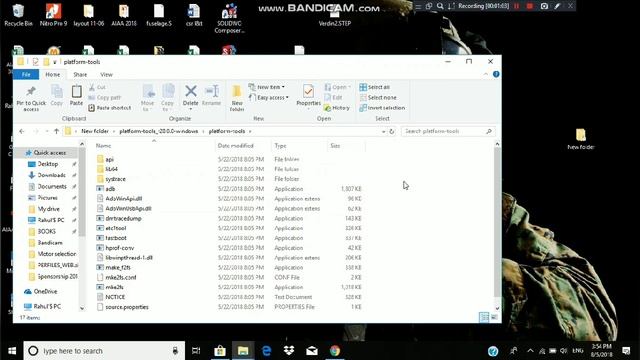640x360 pixels.
Task: Pause the Bandicam recording
Action: (x=517, y=6)
